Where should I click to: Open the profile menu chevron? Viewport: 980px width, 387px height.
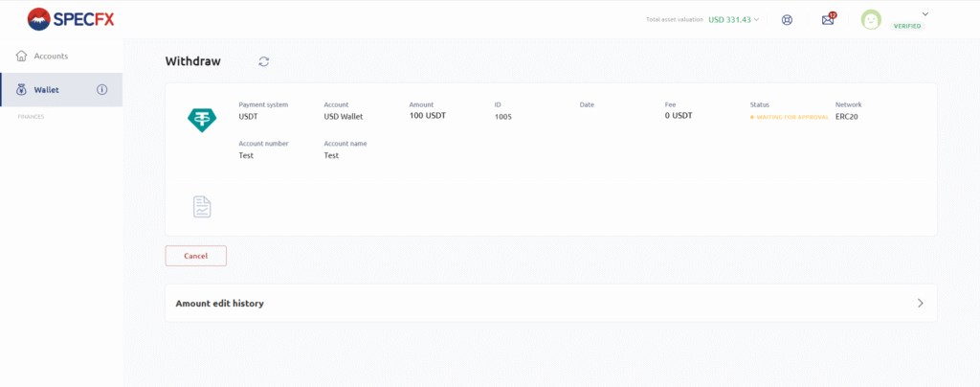coord(925,13)
